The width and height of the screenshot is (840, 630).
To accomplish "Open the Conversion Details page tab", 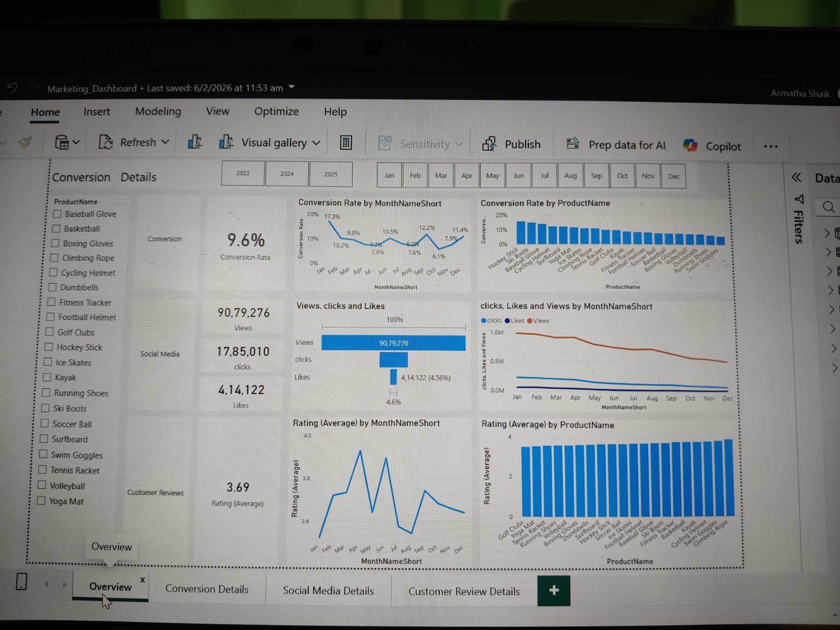I will point(207,589).
